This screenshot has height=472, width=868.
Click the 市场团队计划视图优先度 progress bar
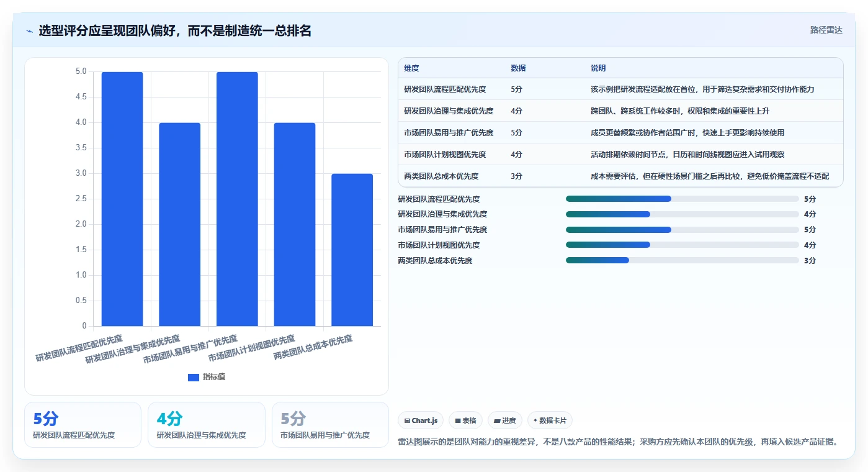coord(682,245)
